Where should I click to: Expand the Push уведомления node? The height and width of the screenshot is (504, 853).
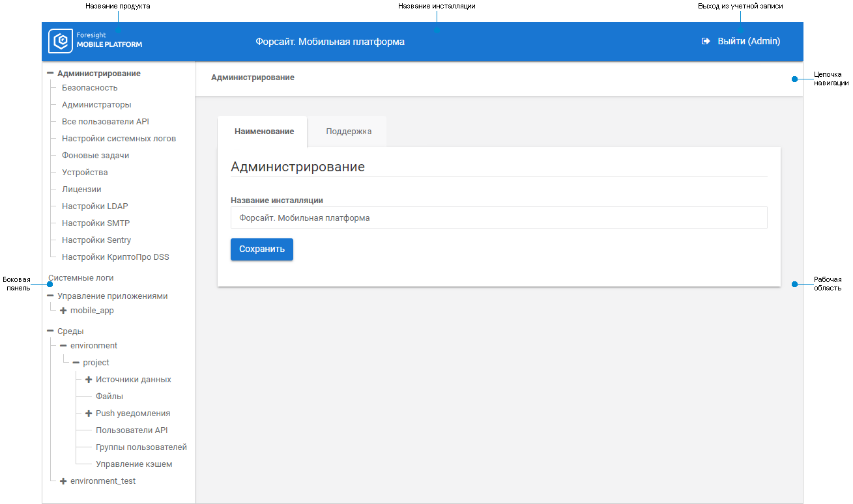tap(89, 413)
